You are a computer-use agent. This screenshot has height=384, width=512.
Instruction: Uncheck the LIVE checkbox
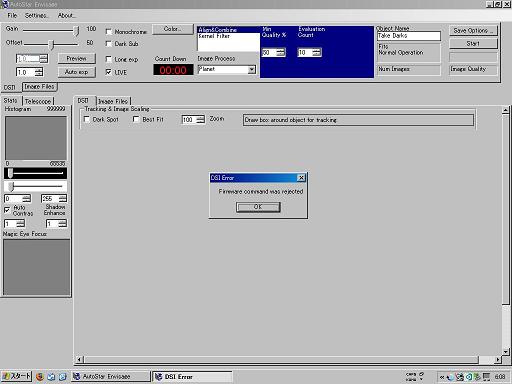[x=109, y=72]
